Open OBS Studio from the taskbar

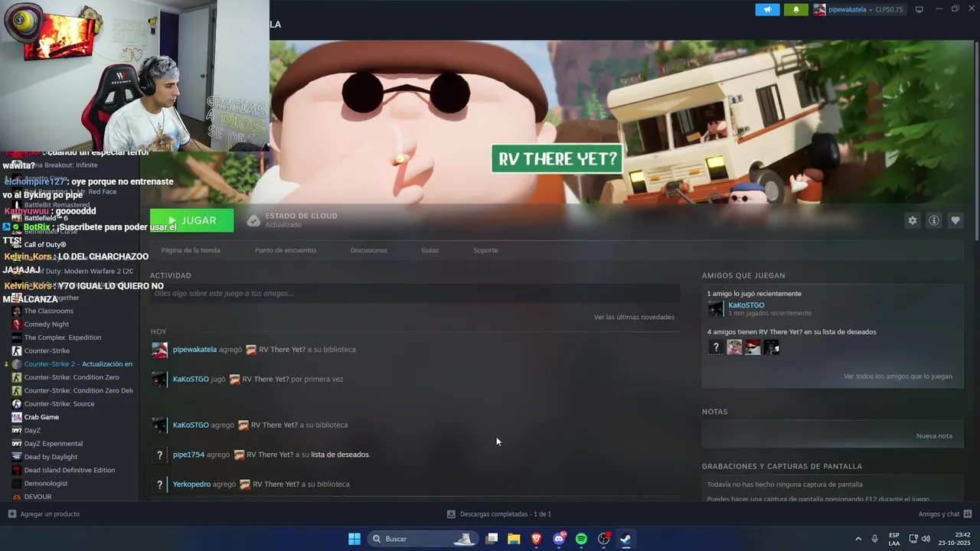point(604,539)
